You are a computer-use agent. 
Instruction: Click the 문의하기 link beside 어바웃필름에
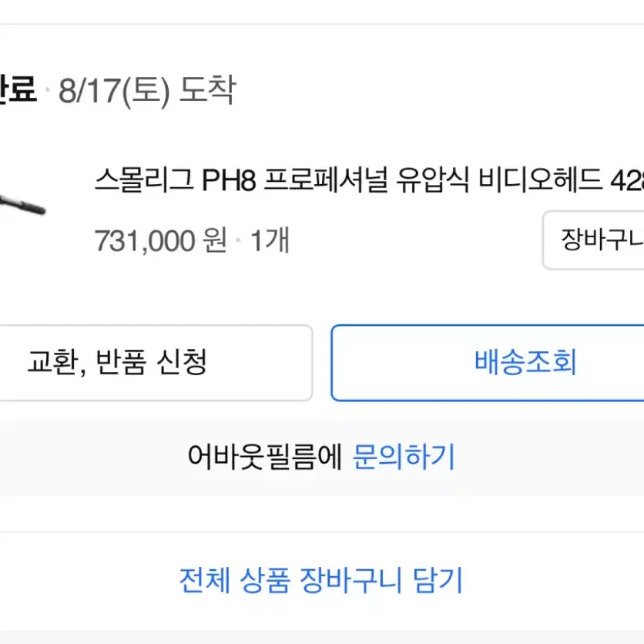[404, 457]
